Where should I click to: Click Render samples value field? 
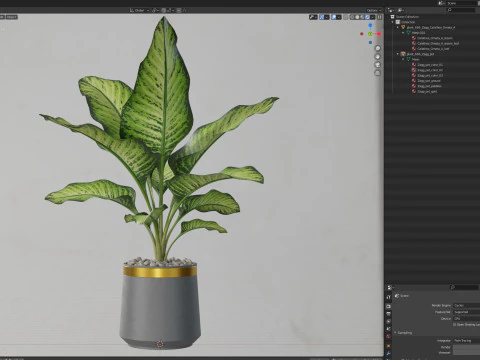pyautogui.click(x=466, y=347)
